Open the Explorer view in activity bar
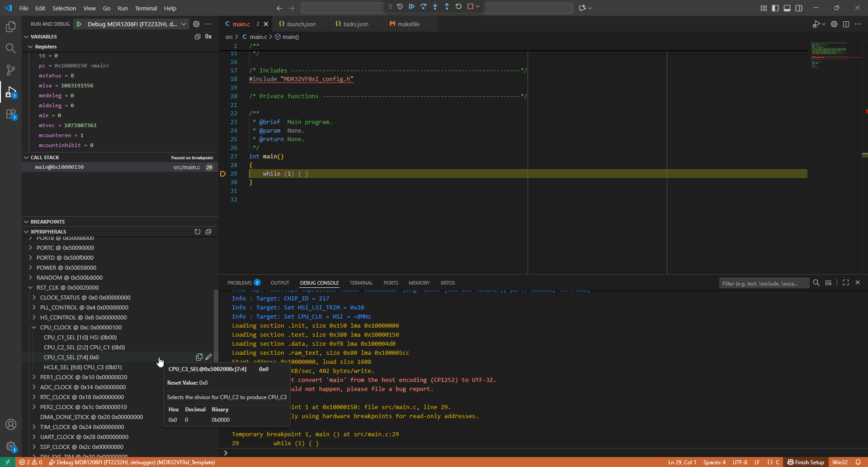Screen dimensions: 868x467 pyautogui.click(x=11, y=27)
